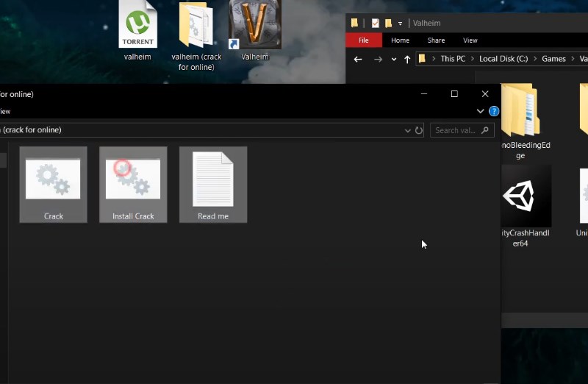
Task: Open the address bar history dropdown
Action: coord(408,130)
